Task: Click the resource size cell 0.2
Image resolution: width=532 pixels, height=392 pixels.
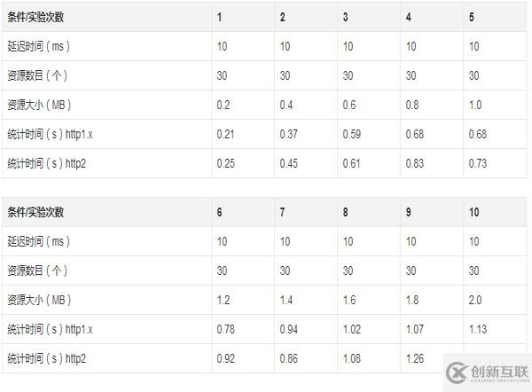Action: 222,105
